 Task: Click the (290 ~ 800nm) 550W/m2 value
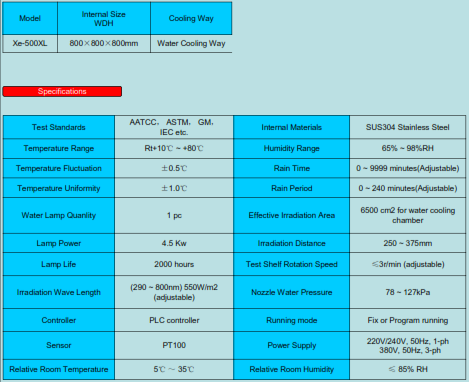pos(174,292)
